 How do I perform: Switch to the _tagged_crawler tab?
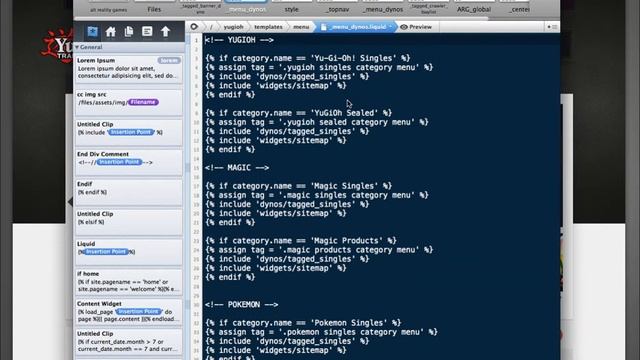429,9
